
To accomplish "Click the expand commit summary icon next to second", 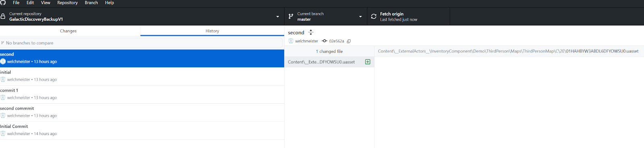I will tap(311, 32).
